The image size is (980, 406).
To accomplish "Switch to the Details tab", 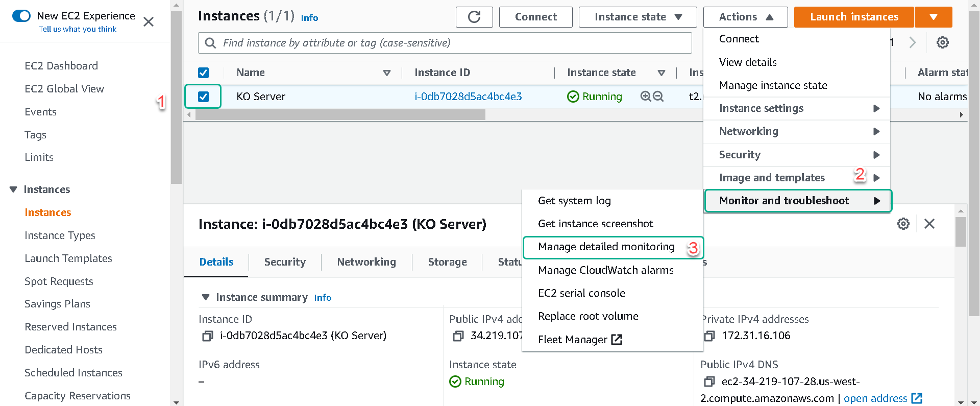I will [x=216, y=262].
